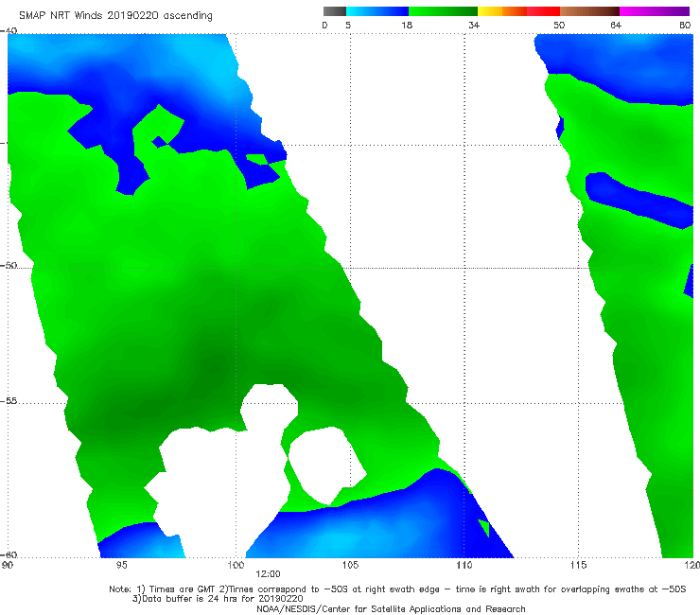Click the latitude label '-60'
This screenshot has width=700, height=615.
pyautogui.click(x=9, y=554)
